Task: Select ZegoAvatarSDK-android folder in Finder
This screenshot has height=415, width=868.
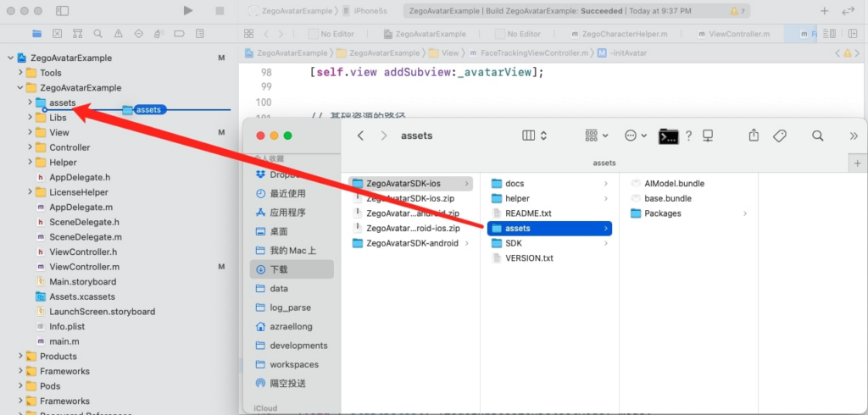Action: [411, 243]
